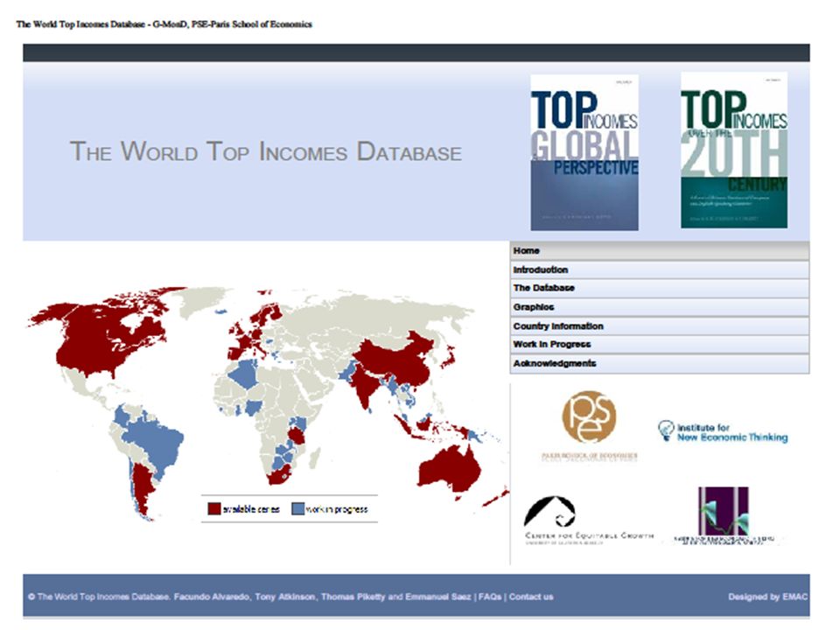Click the Institute for New Economic Thinking logo
840x630 pixels.
(x=723, y=431)
